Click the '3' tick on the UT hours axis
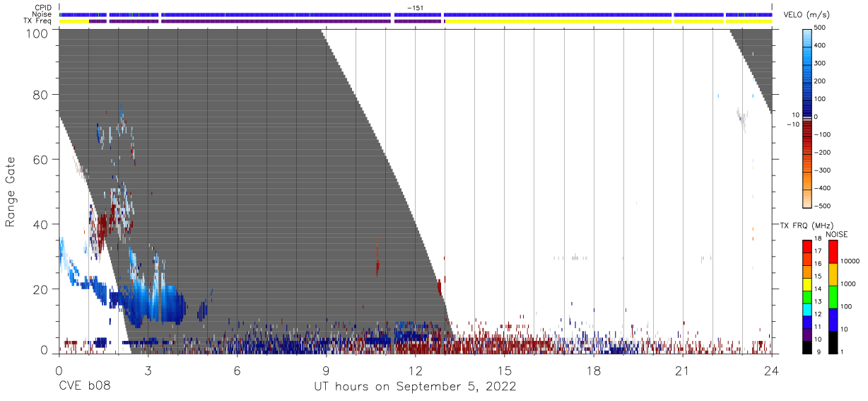Viewport: 868px width, 401px height. (x=148, y=370)
